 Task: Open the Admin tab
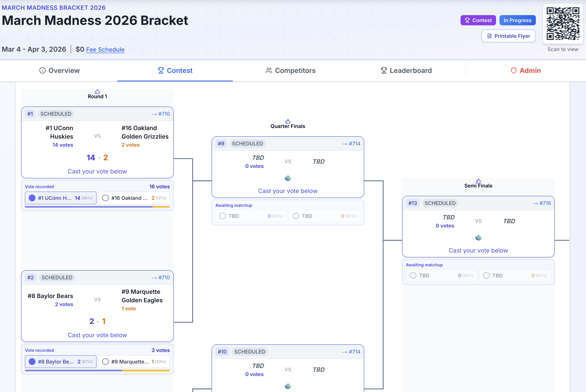(x=530, y=71)
